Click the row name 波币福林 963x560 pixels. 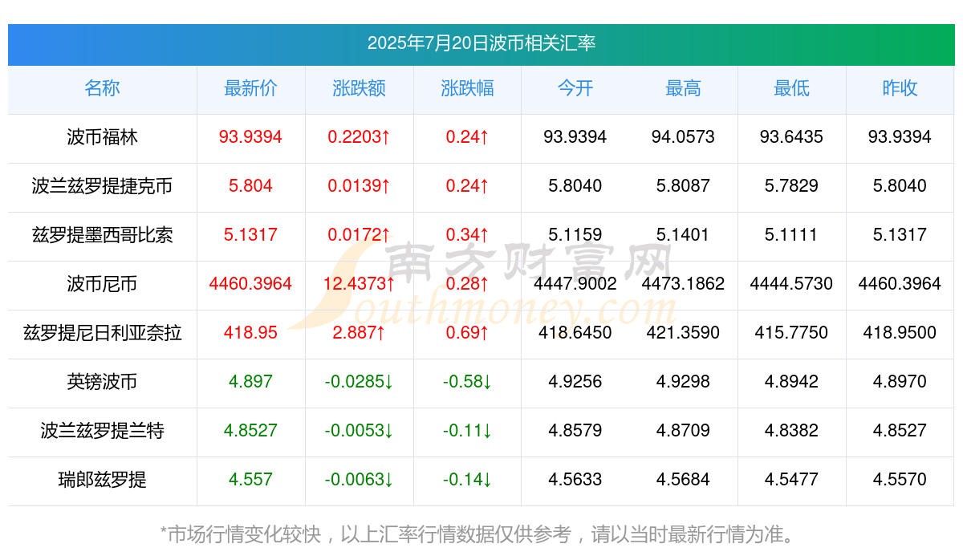pos(102,137)
